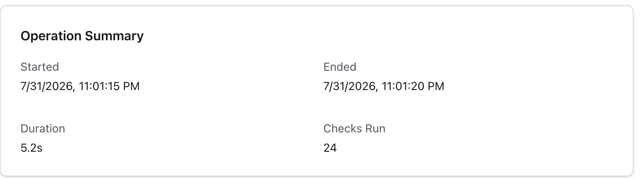Click the word Summary in the heading

click(x=115, y=36)
